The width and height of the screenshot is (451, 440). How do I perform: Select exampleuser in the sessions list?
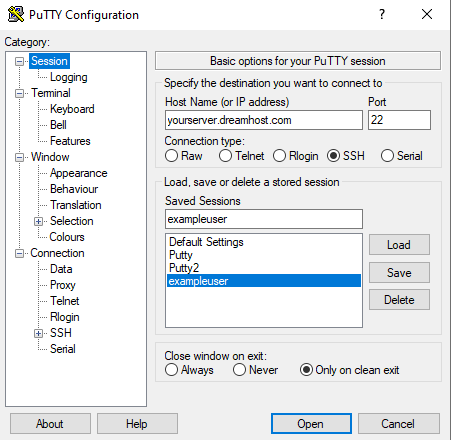click(x=264, y=281)
